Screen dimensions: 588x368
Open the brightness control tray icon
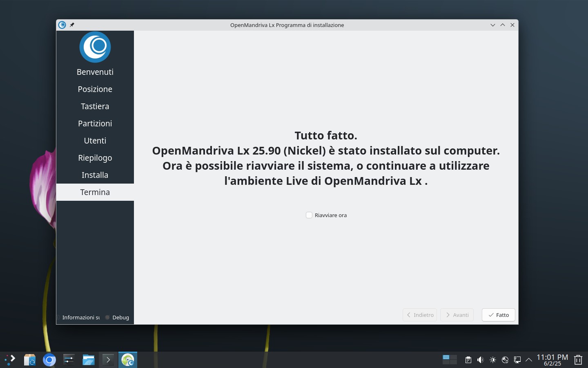(493, 360)
